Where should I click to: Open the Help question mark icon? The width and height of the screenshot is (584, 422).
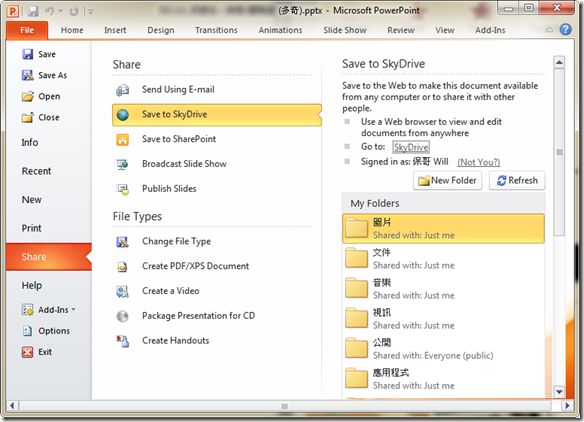point(565,29)
